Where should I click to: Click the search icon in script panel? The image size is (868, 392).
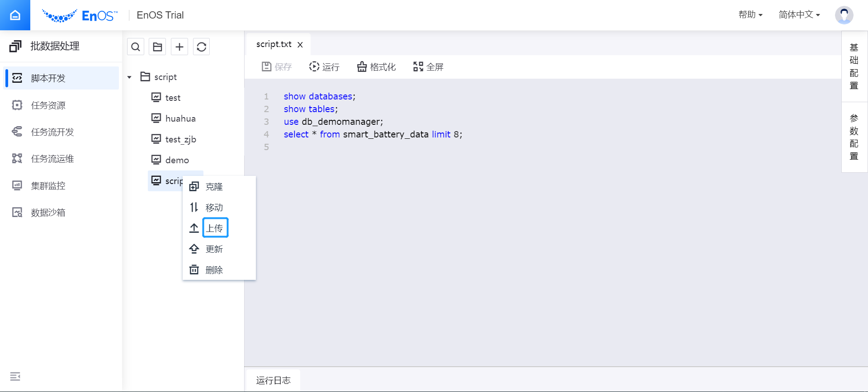(136, 47)
